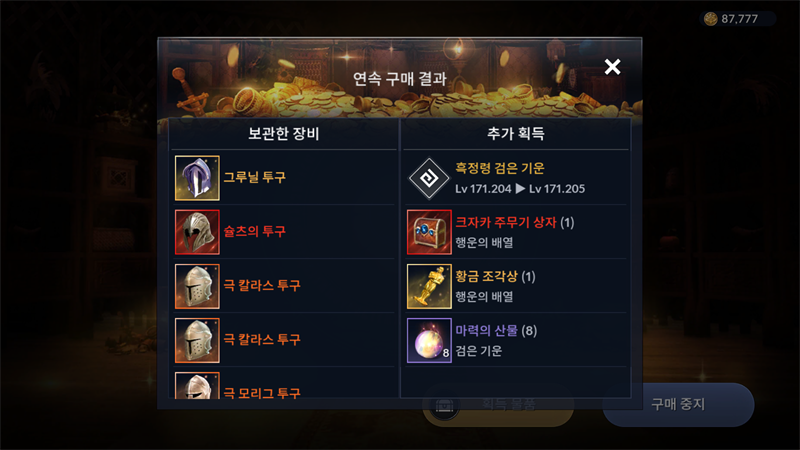The image size is (800, 450).
Task: Click the 획득 물품 button
Action: point(498,405)
